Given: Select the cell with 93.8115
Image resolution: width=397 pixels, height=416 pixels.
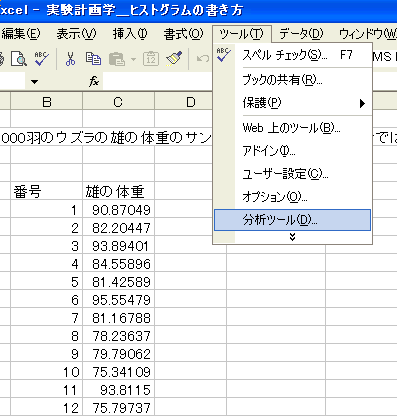Looking at the screenshot, I should pos(118,390).
